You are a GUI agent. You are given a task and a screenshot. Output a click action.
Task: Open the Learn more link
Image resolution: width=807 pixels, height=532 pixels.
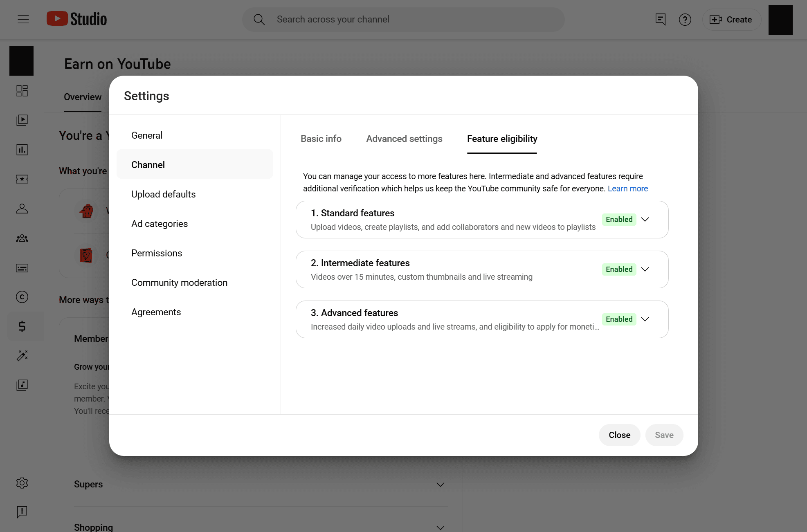(x=627, y=189)
